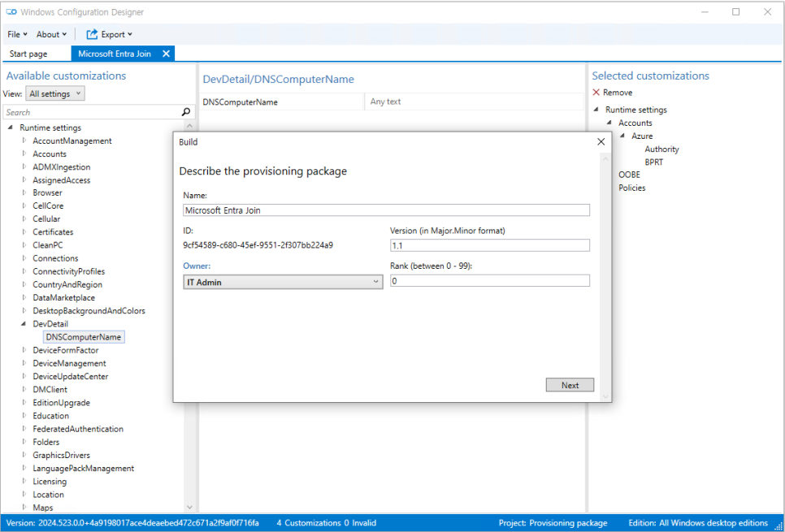Click the DNSComputerName Any text field
785x532 pixels.
pyautogui.click(x=474, y=102)
